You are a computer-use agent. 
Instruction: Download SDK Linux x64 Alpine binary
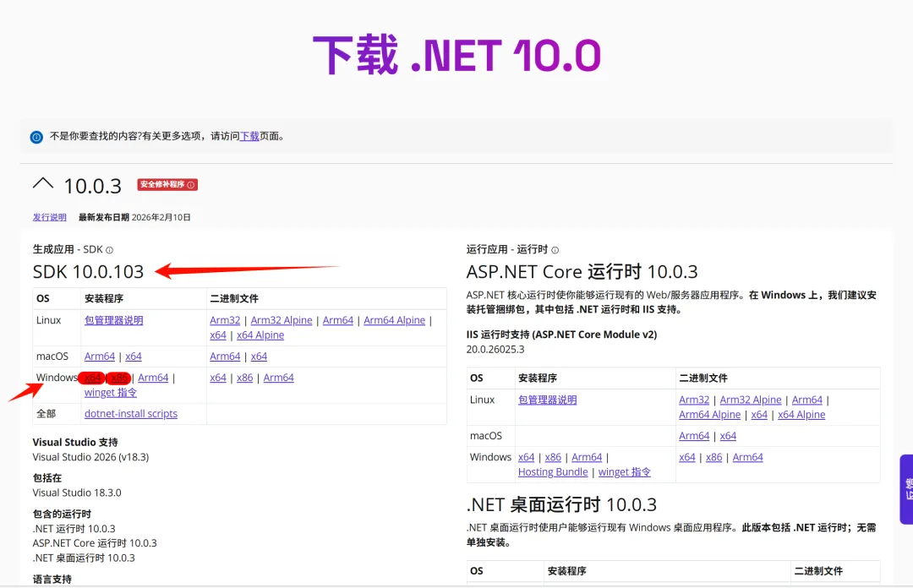coord(260,335)
